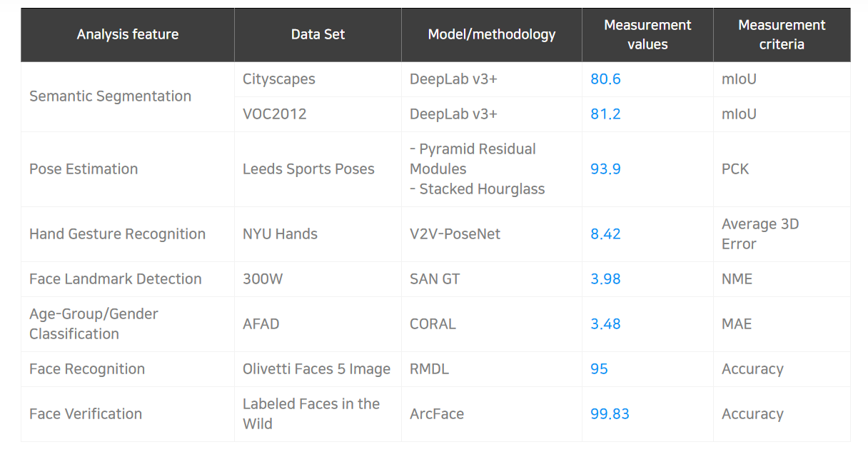The width and height of the screenshot is (868, 452).
Task: Select the Olivetti Faces 5 Image cell
Action: pos(316,369)
